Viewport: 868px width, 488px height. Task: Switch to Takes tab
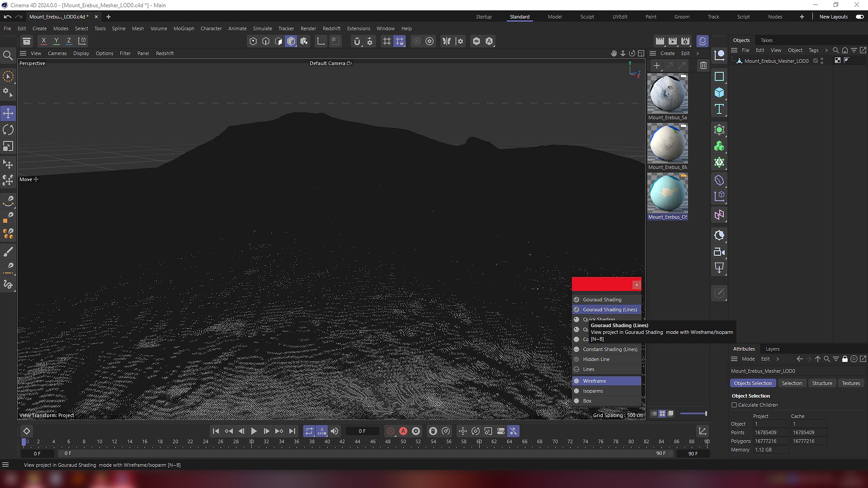point(766,40)
